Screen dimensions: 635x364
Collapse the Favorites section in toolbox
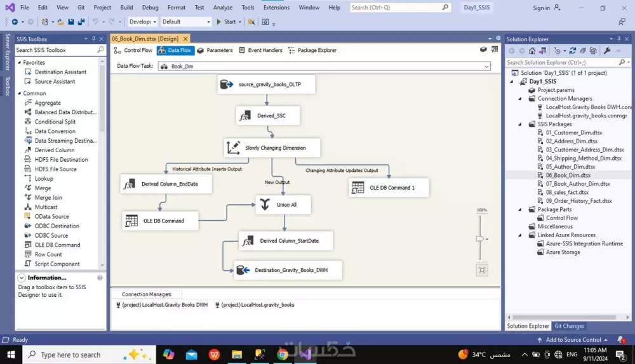(20, 62)
